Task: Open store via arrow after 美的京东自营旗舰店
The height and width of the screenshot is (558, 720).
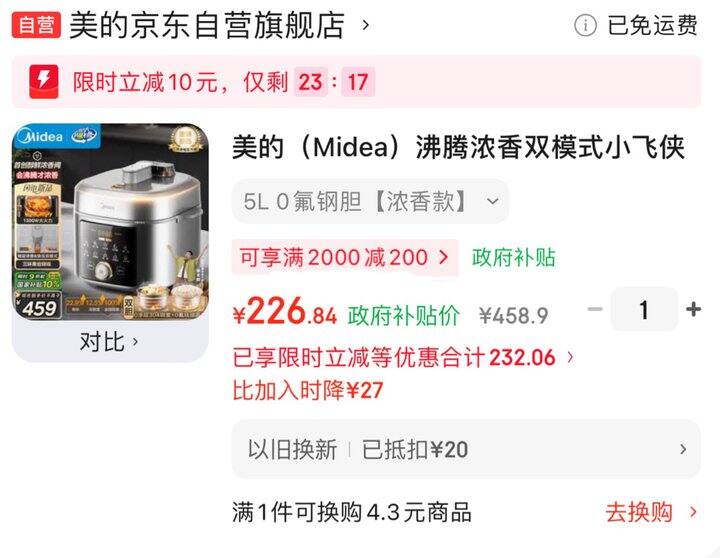Action: (366, 25)
